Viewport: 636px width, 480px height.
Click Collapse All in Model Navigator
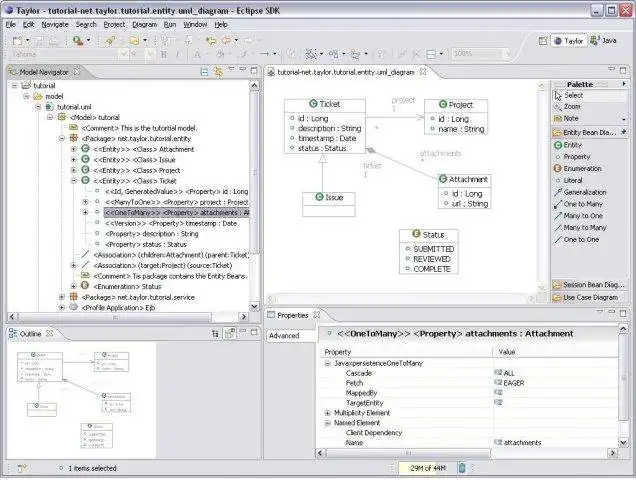(x=204, y=72)
